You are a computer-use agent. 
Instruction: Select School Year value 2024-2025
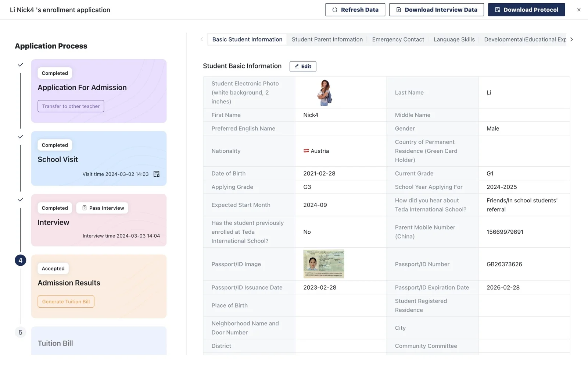502,187
